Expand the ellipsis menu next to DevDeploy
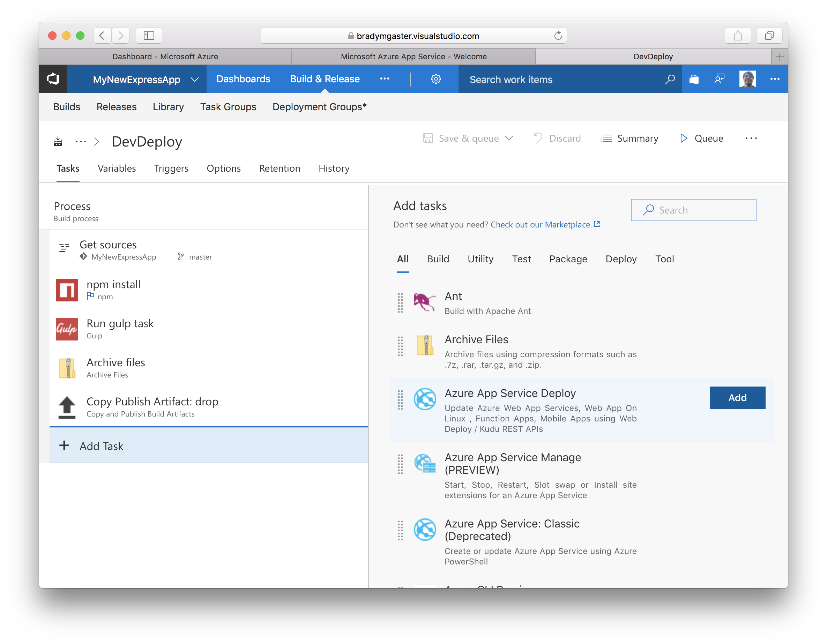This screenshot has height=644, width=827. pos(76,141)
